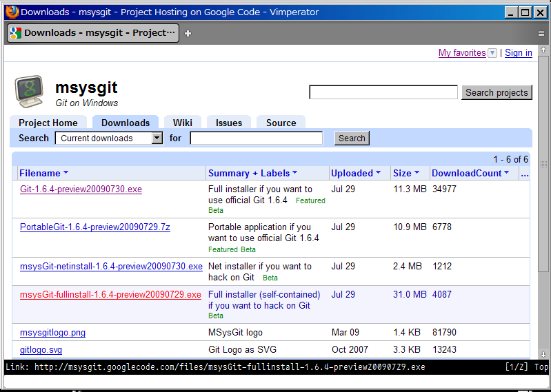The height and width of the screenshot is (392, 551).
Task: Click the 31.0 MB size cell
Action: click(x=410, y=294)
